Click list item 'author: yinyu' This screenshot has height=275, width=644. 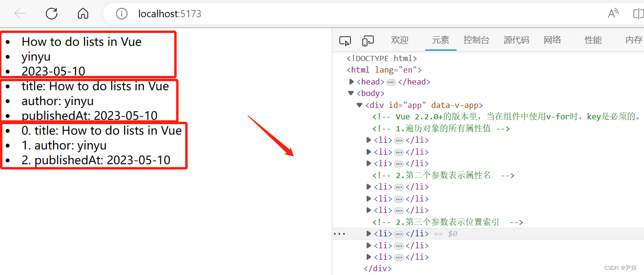coord(57,101)
